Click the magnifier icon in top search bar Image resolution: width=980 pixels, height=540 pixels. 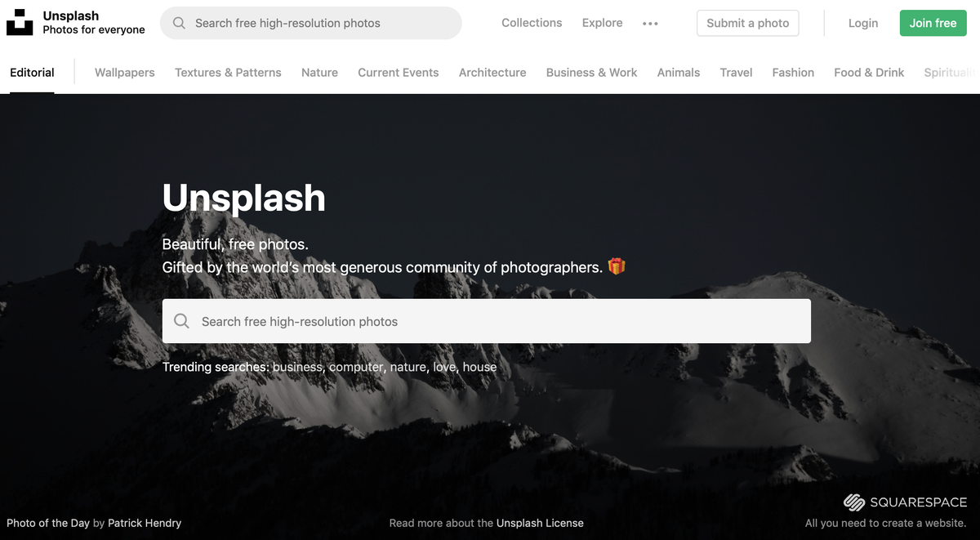[x=179, y=23]
